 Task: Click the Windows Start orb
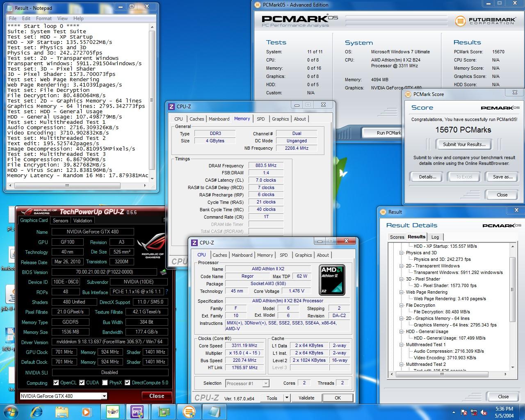click(x=10, y=411)
